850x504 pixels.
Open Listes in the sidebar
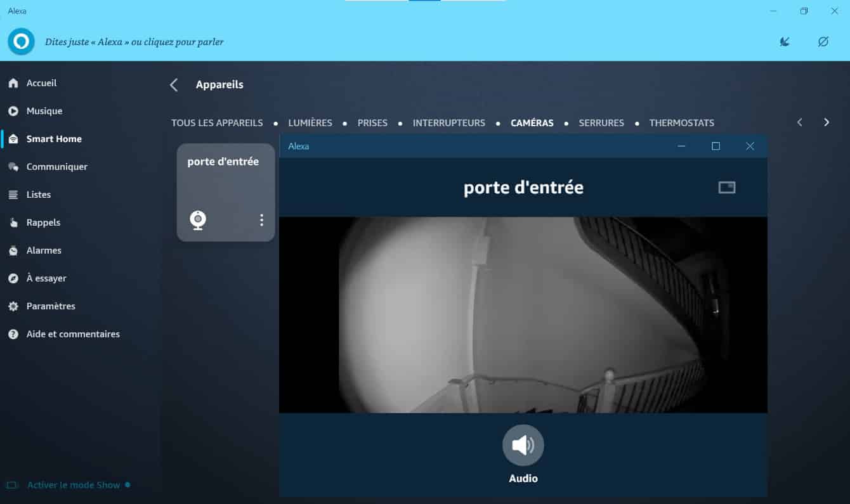pos(38,195)
